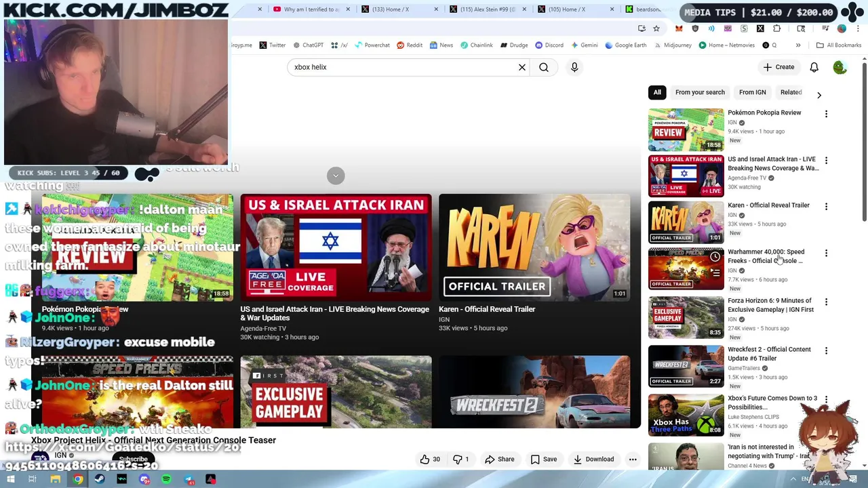The height and width of the screenshot is (488, 868).
Task: Open the Reddit bookmark
Action: (x=410, y=45)
